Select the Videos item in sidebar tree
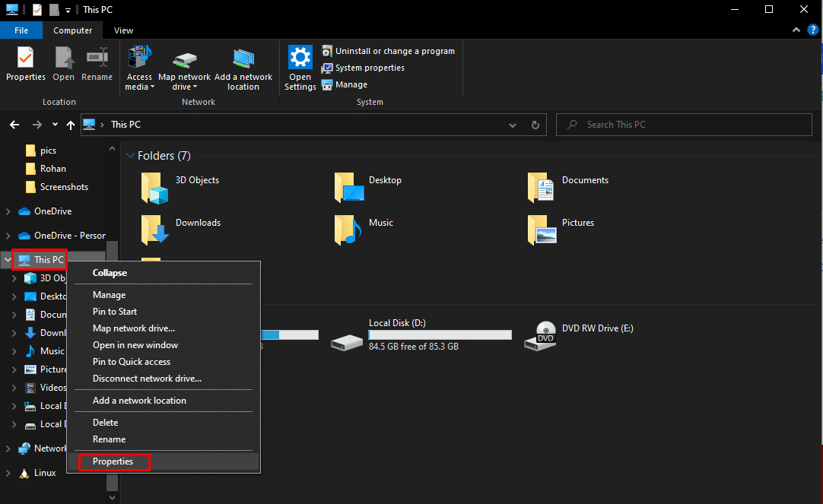Viewport: 823px width, 504px height. click(x=46, y=388)
